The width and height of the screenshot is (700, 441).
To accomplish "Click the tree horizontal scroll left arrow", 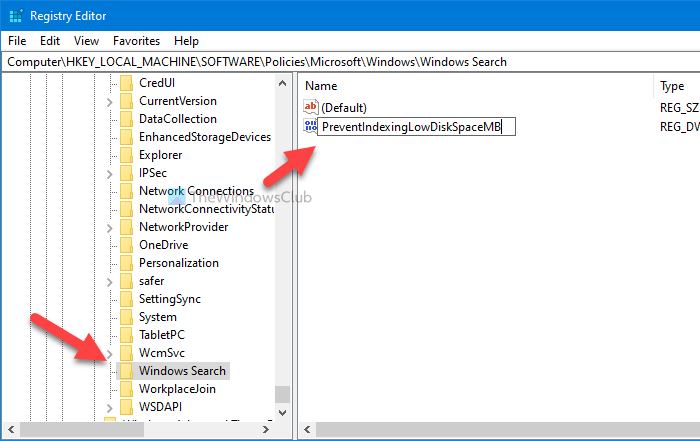I will (11, 429).
